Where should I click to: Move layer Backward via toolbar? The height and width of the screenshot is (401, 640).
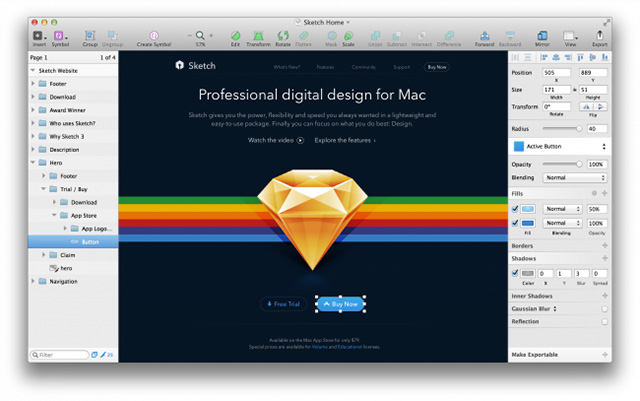click(x=510, y=36)
